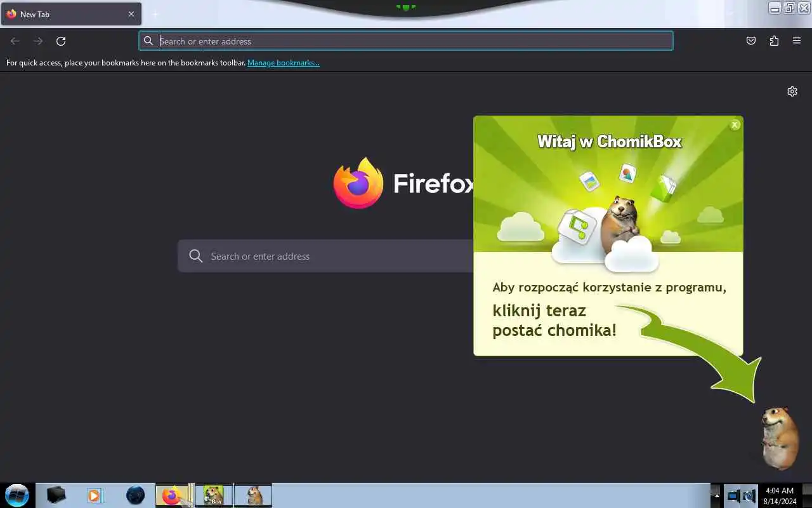The width and height of the screenshot is (812, 508).
Task: Click hamster illustration inside ChomikBox popup
Action: click(620, 225)
